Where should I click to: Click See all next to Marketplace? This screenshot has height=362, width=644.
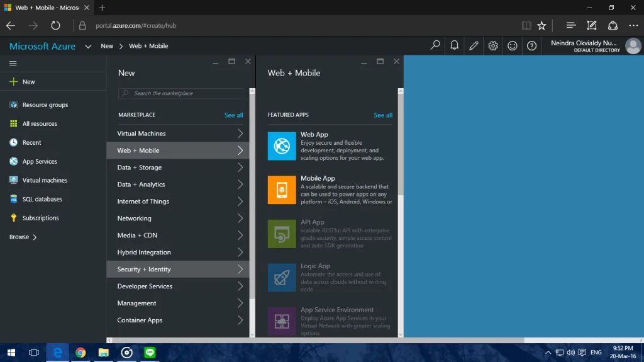pos(233,115)
